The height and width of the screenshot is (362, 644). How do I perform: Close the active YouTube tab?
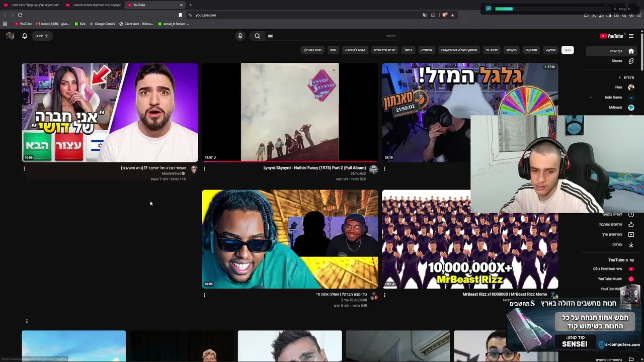pos(181,5)
